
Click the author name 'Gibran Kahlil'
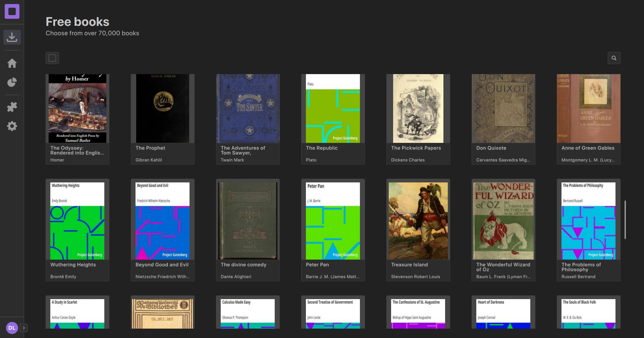(x=149, y=160)
